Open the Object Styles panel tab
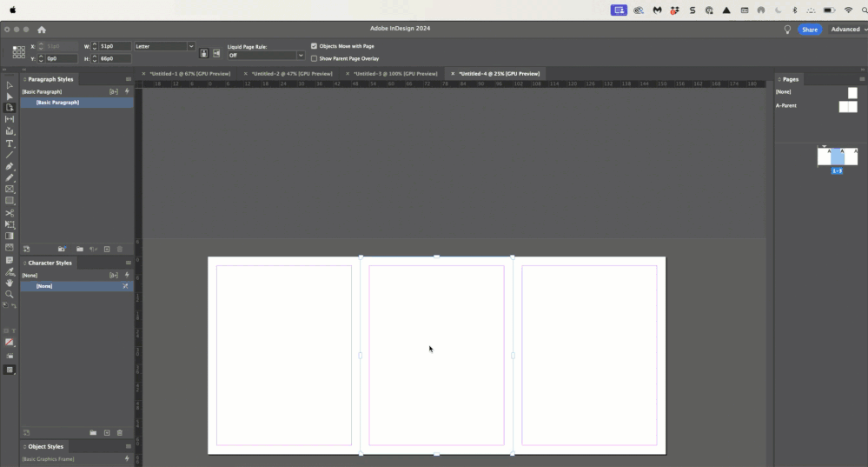This screenshot has height=467, width=868. (x=45, y=446)
